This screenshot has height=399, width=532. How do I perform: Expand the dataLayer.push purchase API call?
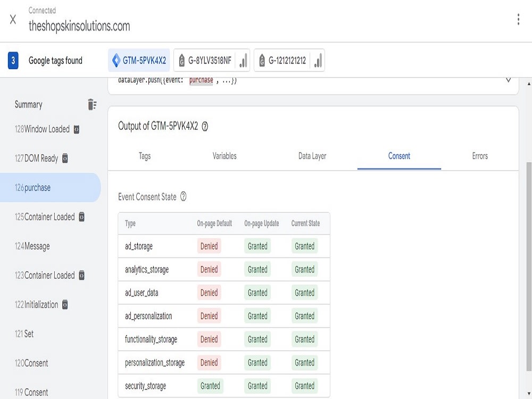pyautogui.click(x=508, y=80)
